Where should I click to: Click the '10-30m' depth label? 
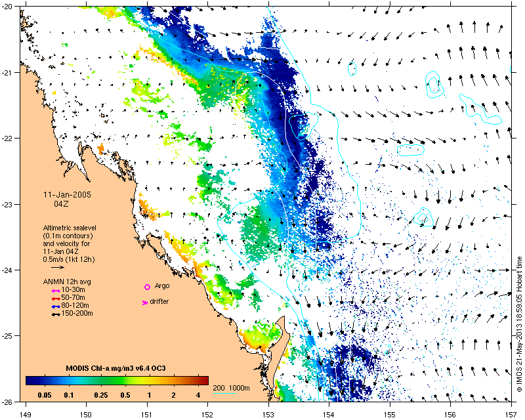73,289
